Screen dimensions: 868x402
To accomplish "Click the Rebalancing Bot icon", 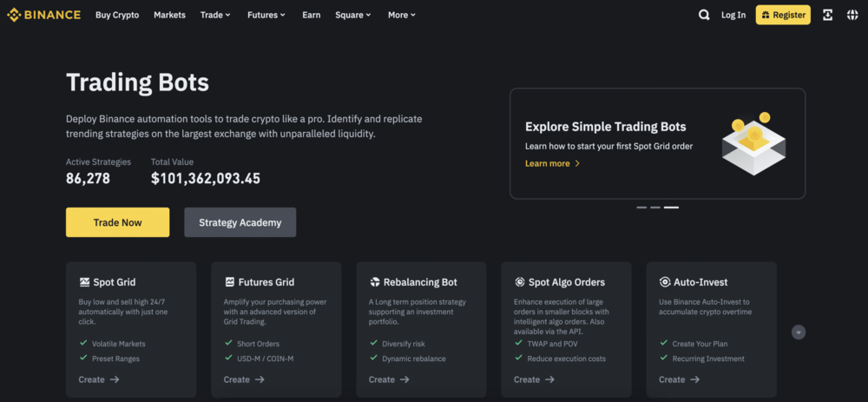I will [x=375, y=282].
